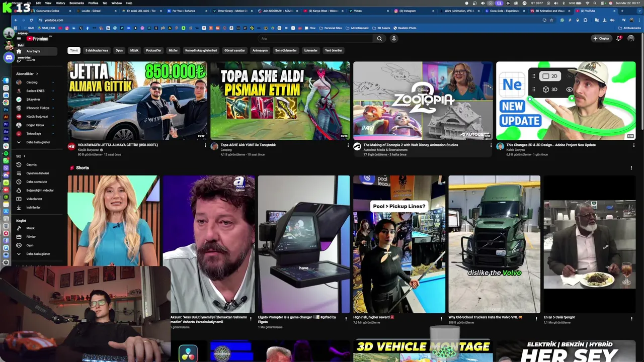Select the Podcast'ler filter chip
This screenshot has width=644, height=362.
point(153,50)
